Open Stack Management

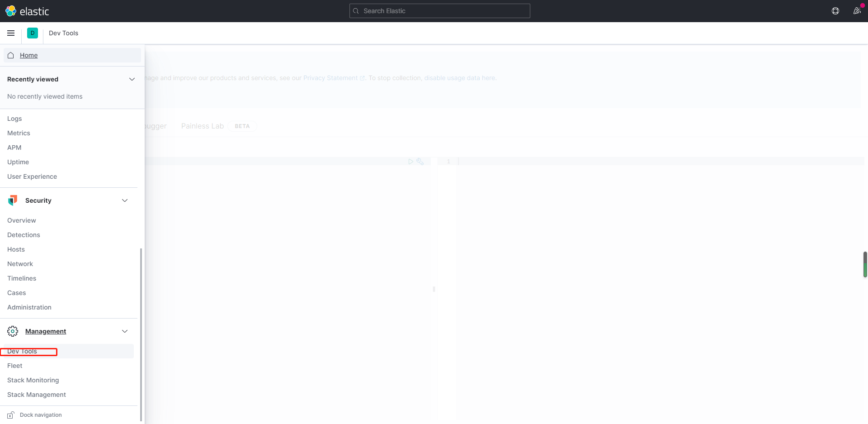(x=37, y=395)
